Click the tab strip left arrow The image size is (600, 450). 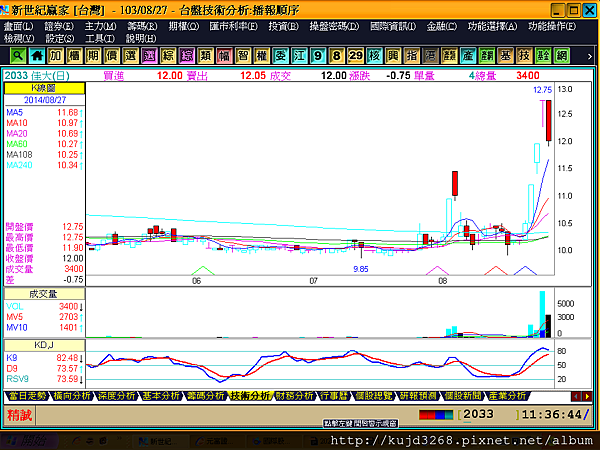click(576, 396)
